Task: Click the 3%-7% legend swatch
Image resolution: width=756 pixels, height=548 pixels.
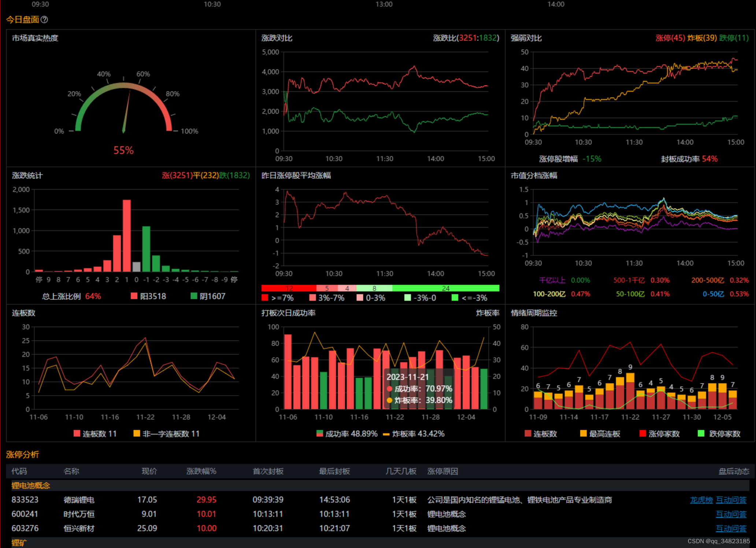Action: [x=312, y=298]
